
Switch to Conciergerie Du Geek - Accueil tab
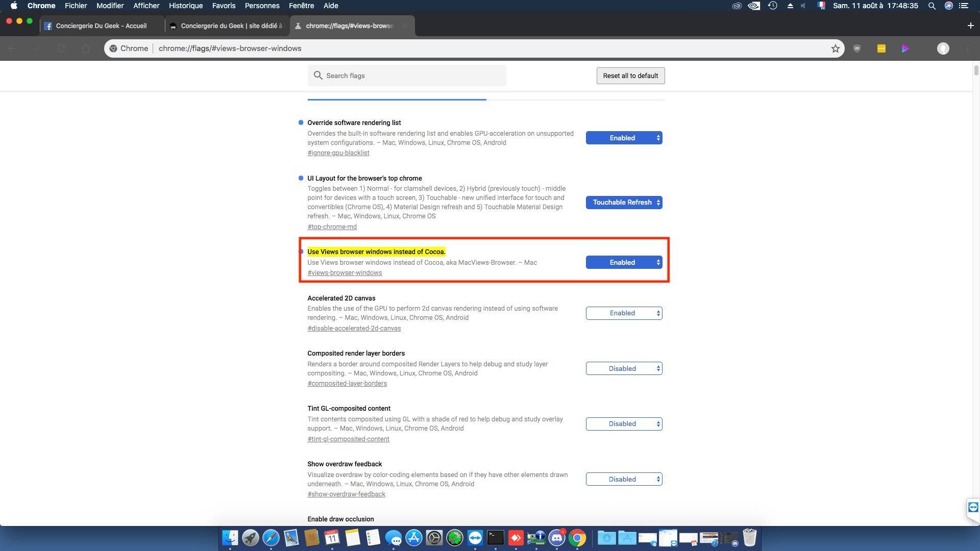click(x=101, y=26)
